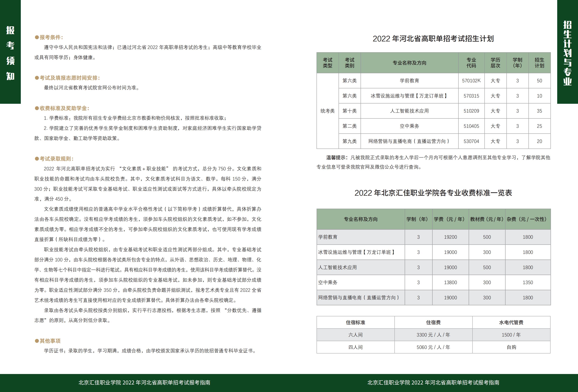Click the bullet icon before 其他事项
The height and width of the screenshot is (392, 578).
37,341
